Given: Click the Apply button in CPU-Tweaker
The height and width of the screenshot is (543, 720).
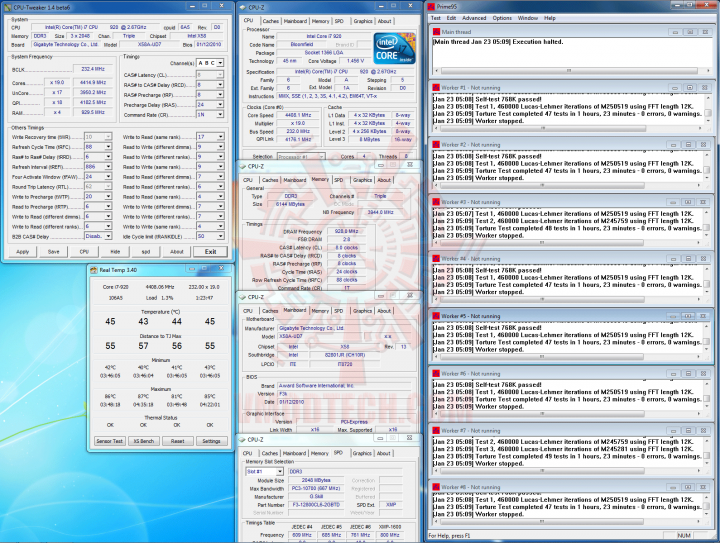Looking at the screenshot, I should pos(23,252).
